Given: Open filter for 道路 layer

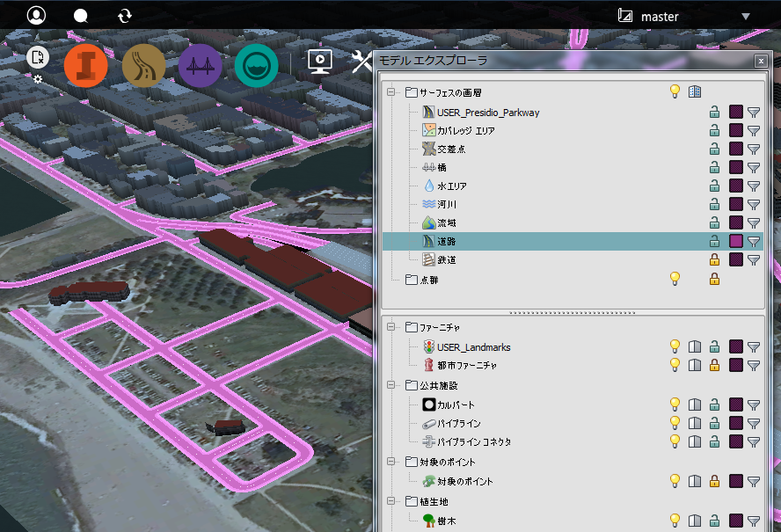Looking at the screenshot, I should pos(754,242).
